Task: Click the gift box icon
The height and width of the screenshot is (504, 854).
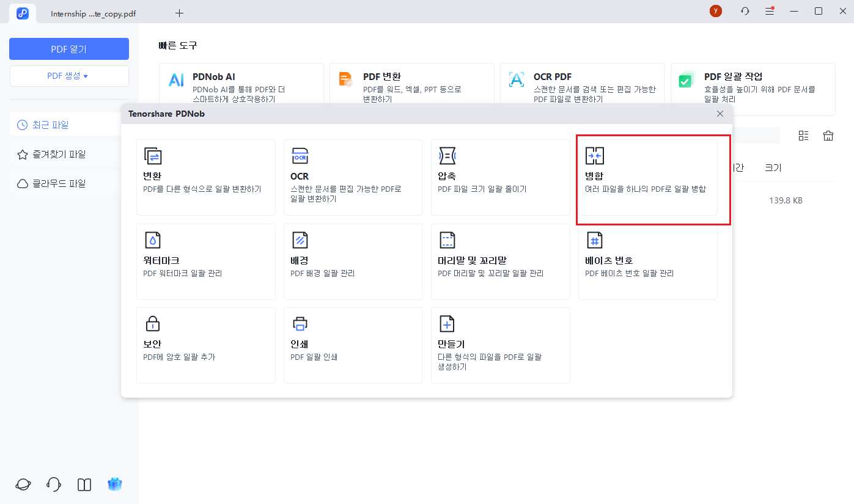Action: (x=114, y=484)
